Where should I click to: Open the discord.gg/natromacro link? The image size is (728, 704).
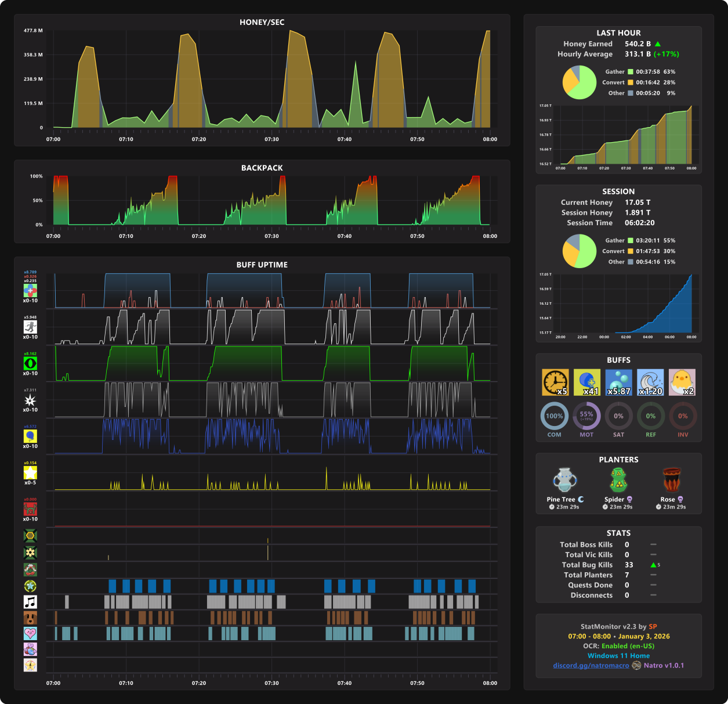(x=591, y=666)
